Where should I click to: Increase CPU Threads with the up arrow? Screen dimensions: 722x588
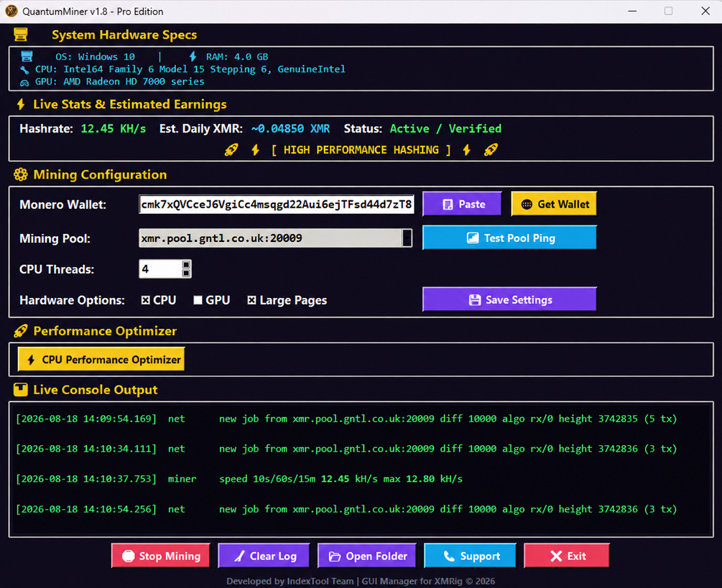click(x=186, y=265)
